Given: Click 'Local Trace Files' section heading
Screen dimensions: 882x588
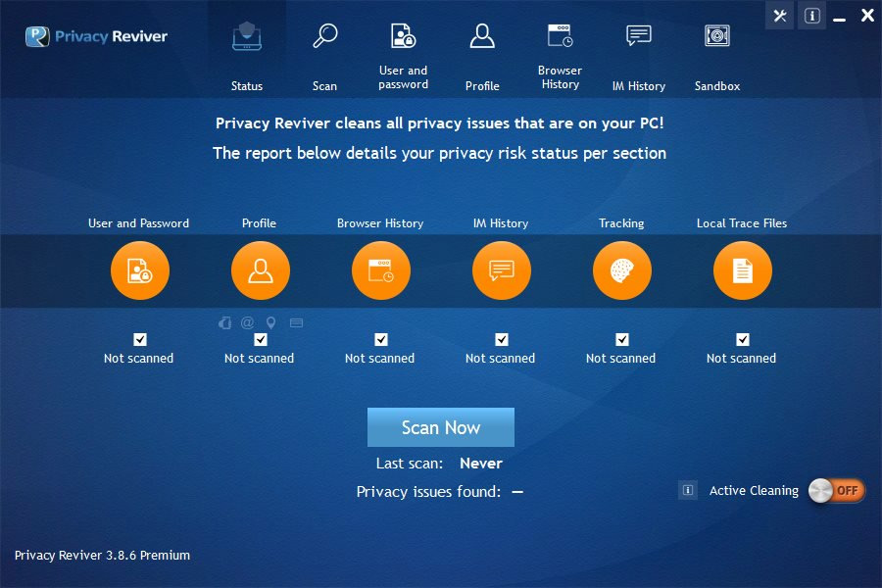Looking at the screenshot, I should [742, 223].
